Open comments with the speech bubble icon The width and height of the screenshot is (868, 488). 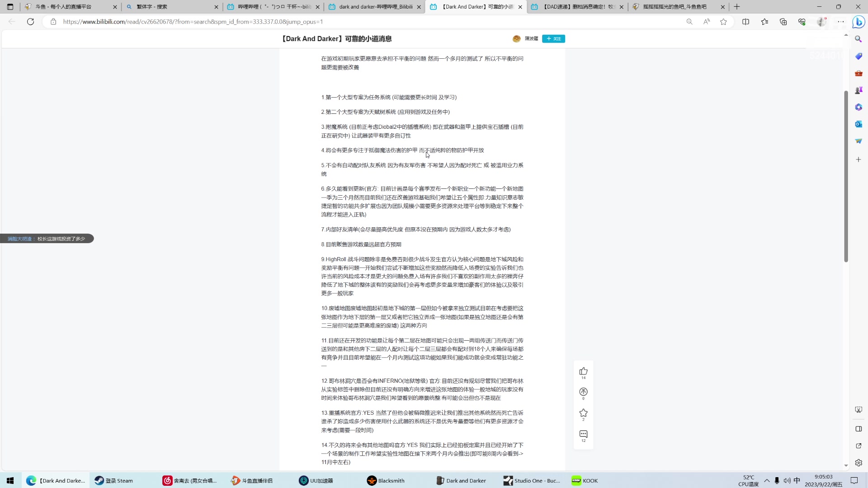click(583, 434)
